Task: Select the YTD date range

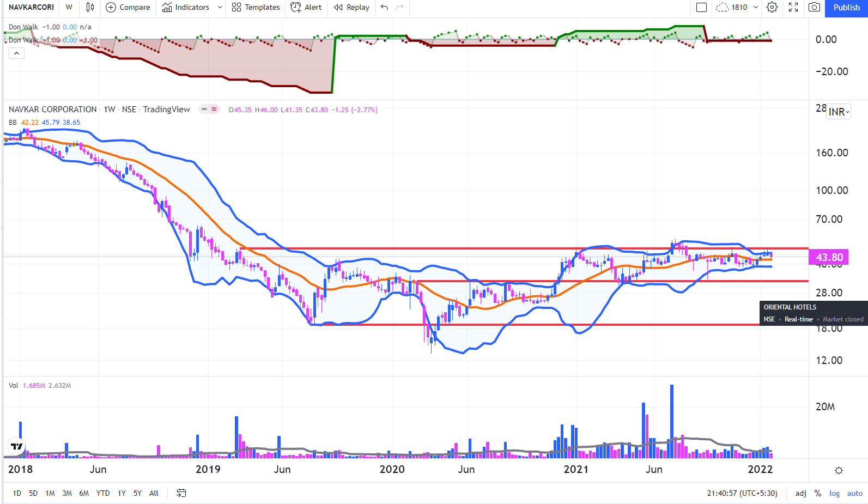Action: tap(103, 493)
